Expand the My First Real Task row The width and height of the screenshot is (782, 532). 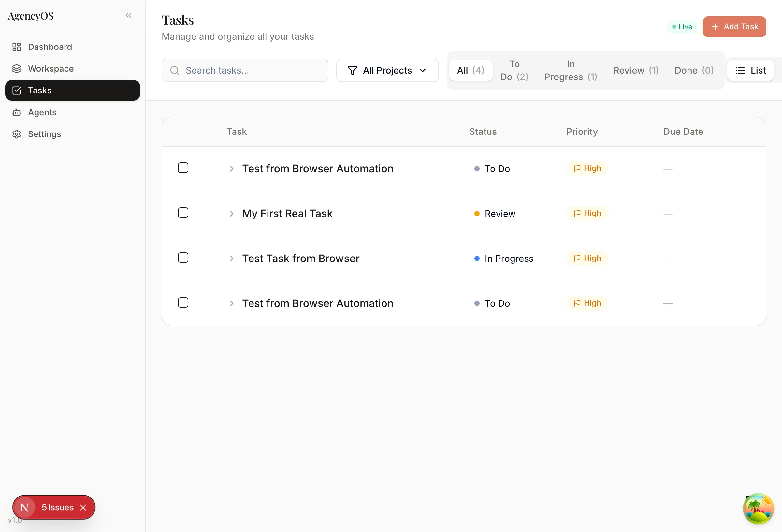pos(231,214)
